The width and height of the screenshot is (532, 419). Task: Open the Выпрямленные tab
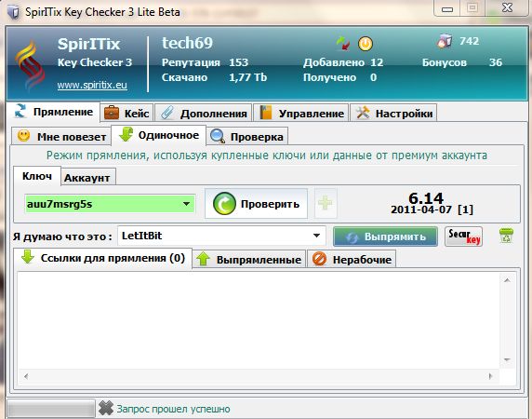point(249,260)
